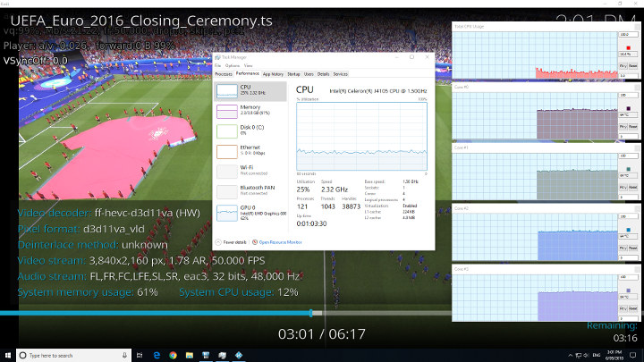Screen dimensions: 644x362
Task: Click the network icon in the system tray
Action: 579,356
